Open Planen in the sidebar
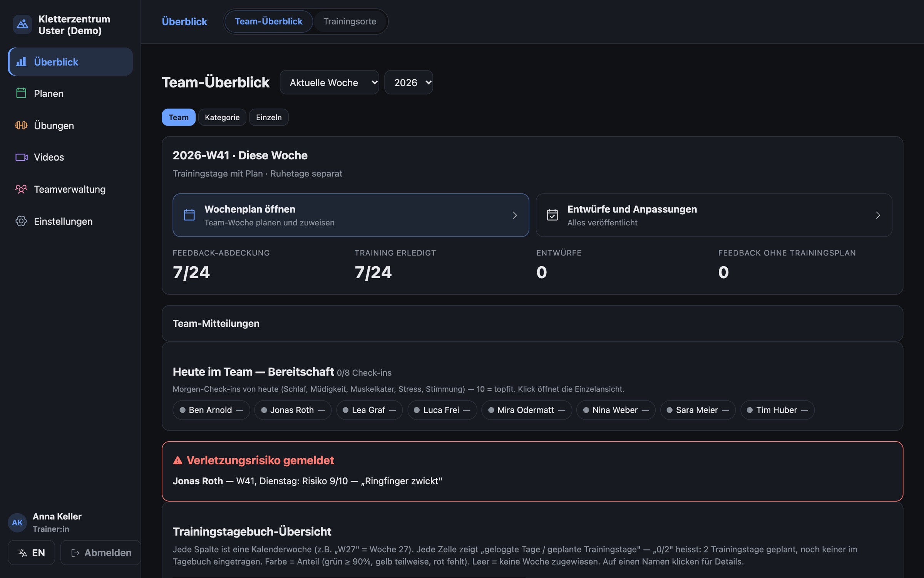This screenshot has height=578, width=924. click(x=70, y=93)
